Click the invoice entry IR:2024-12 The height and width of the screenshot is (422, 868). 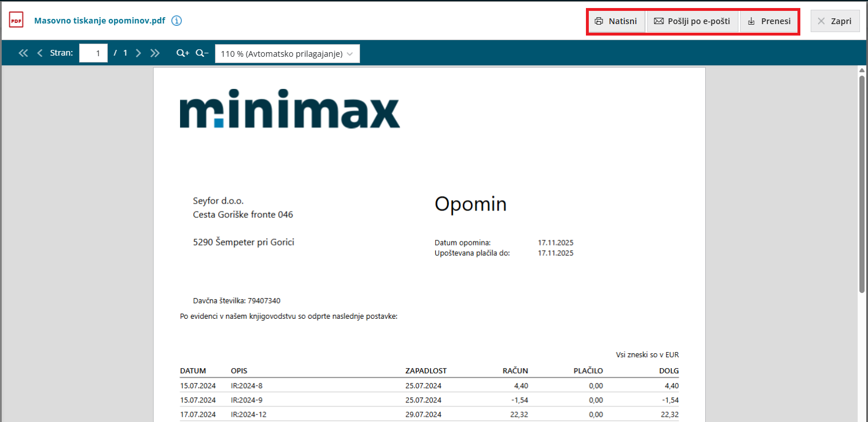coord(249,415)
